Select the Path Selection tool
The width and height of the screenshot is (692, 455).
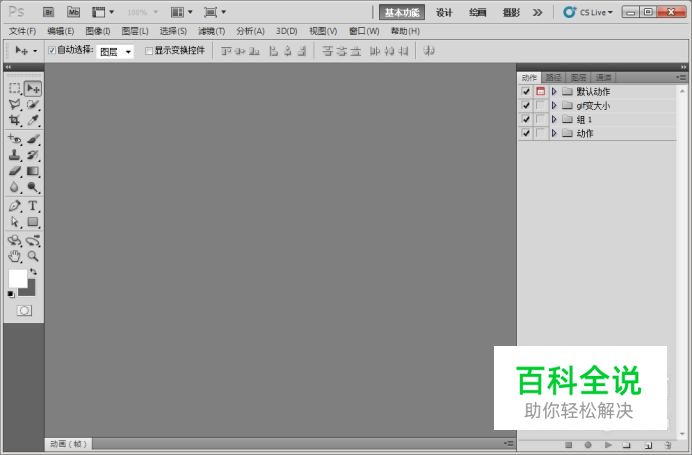(x=15, y=222)
